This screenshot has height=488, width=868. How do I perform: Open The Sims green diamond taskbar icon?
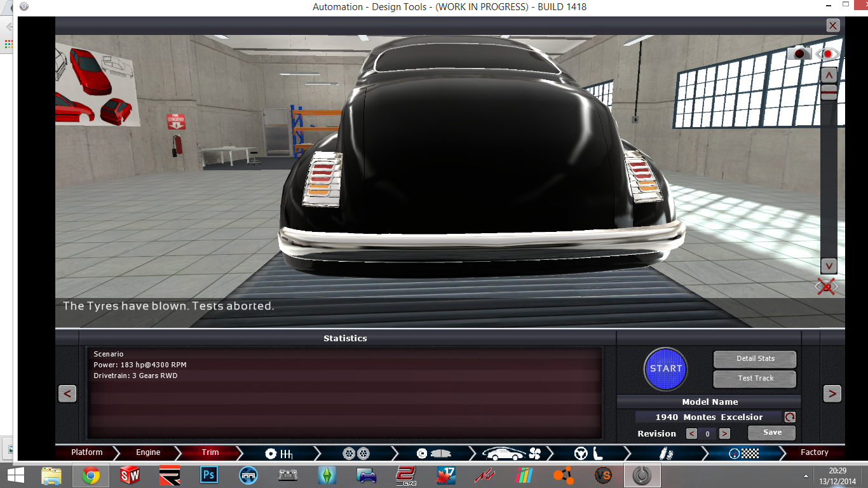327,475
